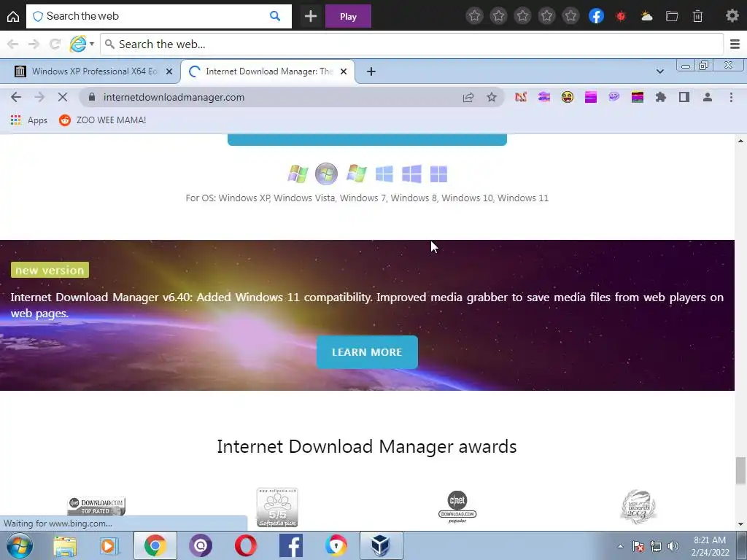
Task: Toggle the Chrome side panel icon
Action: [684, 97]
